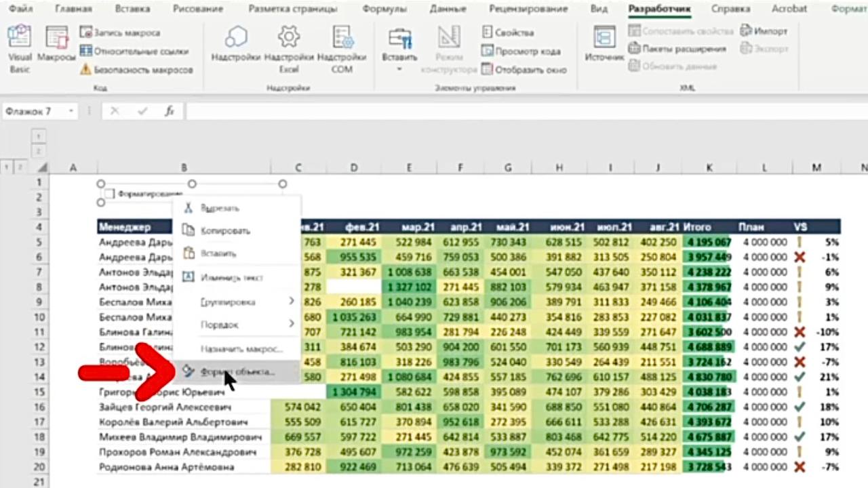Choose Вырезать in the context menu

click(235, 208)
